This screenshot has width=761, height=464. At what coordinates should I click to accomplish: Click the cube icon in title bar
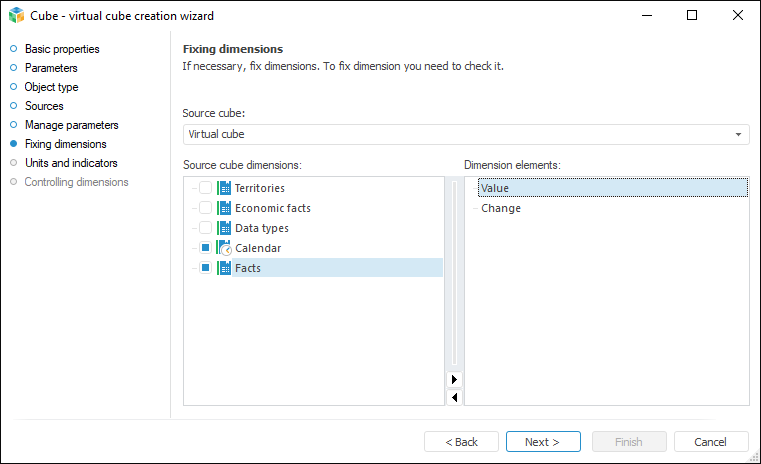tap(16, 16)
